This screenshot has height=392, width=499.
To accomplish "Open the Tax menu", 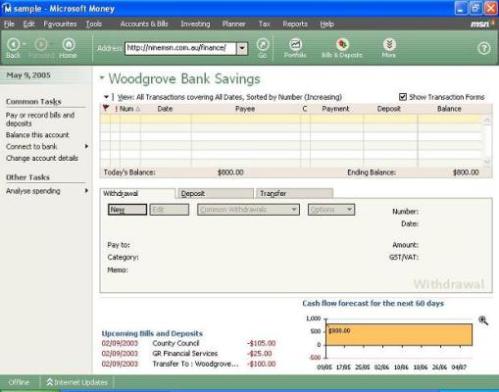I will click(x=264, y=24).
